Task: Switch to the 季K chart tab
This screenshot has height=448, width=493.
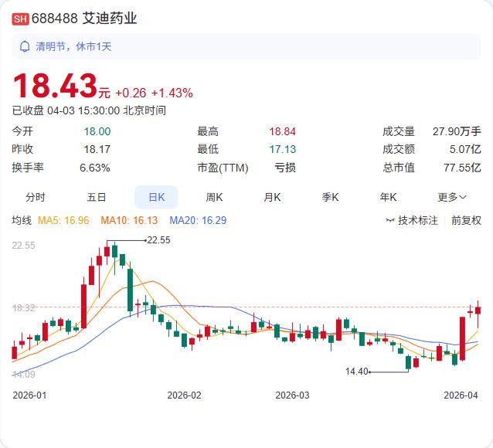Action: click(330, 198)
